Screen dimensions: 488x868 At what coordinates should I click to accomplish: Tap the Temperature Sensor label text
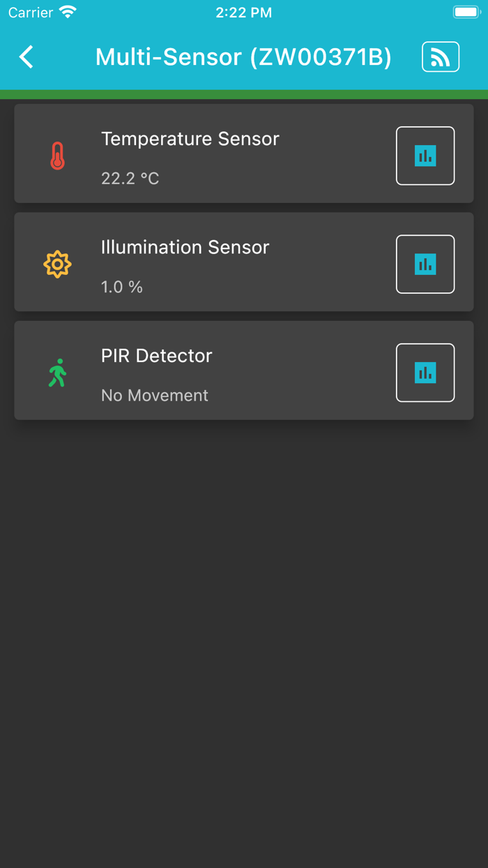coord(190,138)
